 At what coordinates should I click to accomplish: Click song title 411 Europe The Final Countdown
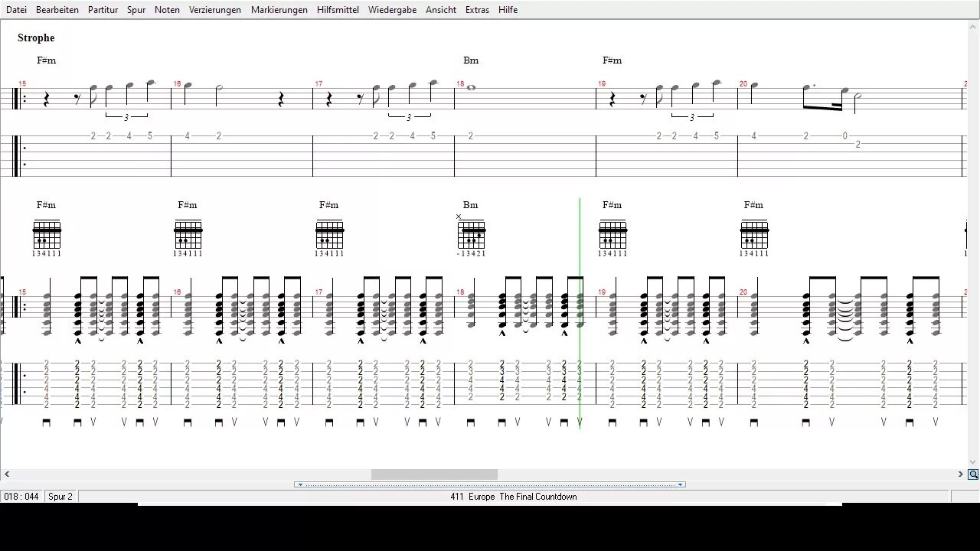514,497
